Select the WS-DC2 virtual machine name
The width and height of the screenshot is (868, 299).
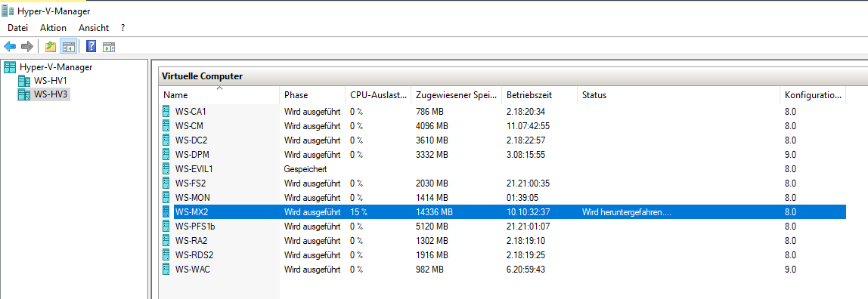[191, 140]
